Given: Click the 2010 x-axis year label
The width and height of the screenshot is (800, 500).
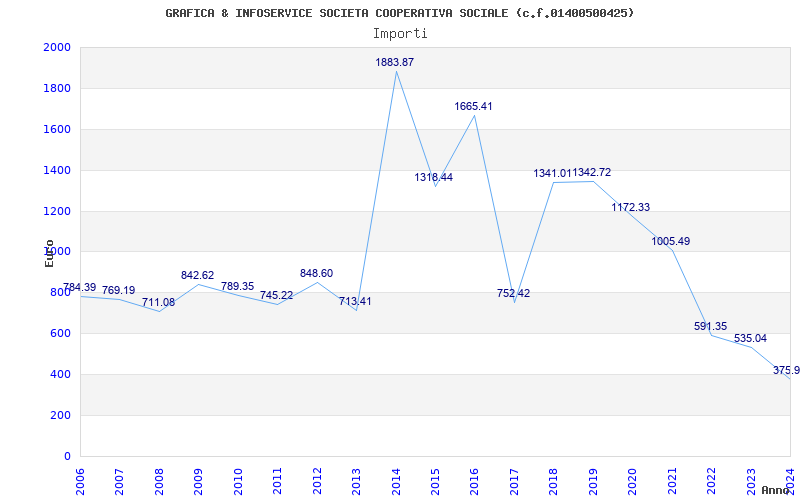Looking at the screenshot, I should coord(238,482).
